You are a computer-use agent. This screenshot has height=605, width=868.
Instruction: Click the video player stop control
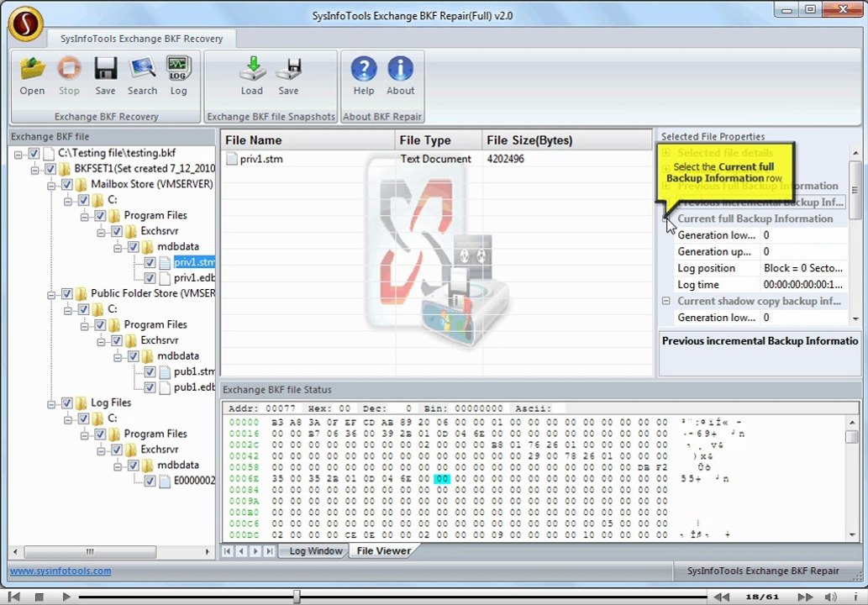39,597
